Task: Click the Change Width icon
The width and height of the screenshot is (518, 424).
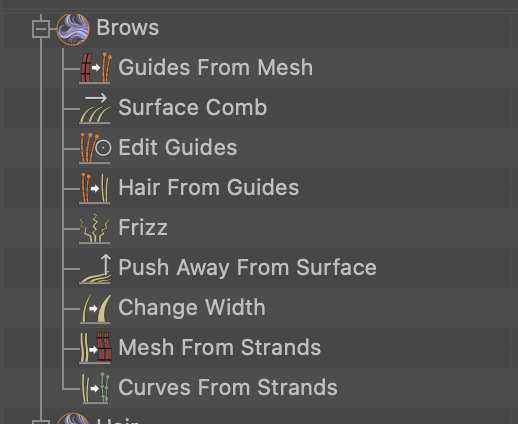Action: point(96,309)
